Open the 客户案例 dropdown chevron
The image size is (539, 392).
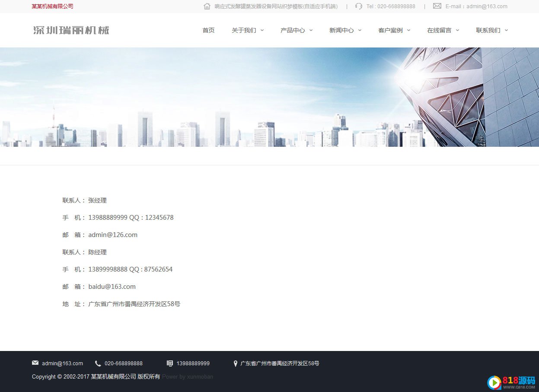[408, 30]
